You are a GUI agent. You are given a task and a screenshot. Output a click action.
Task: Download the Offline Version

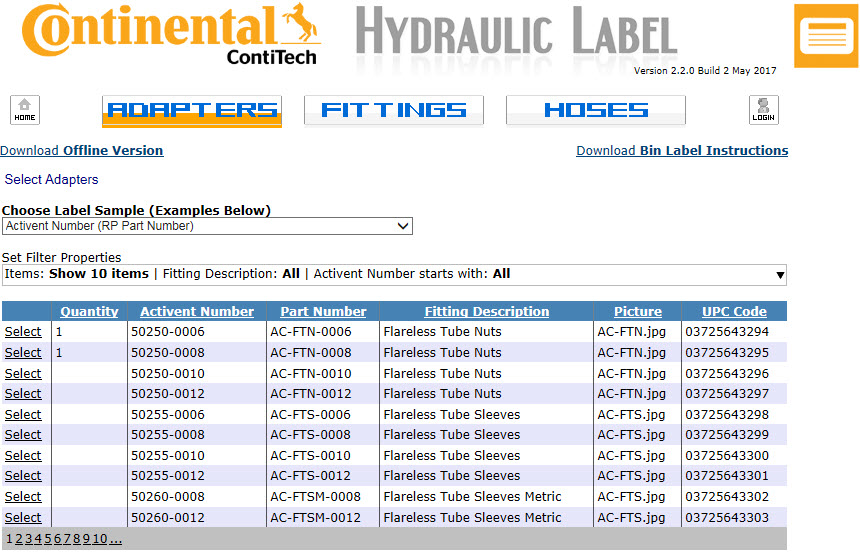(82, 151)
